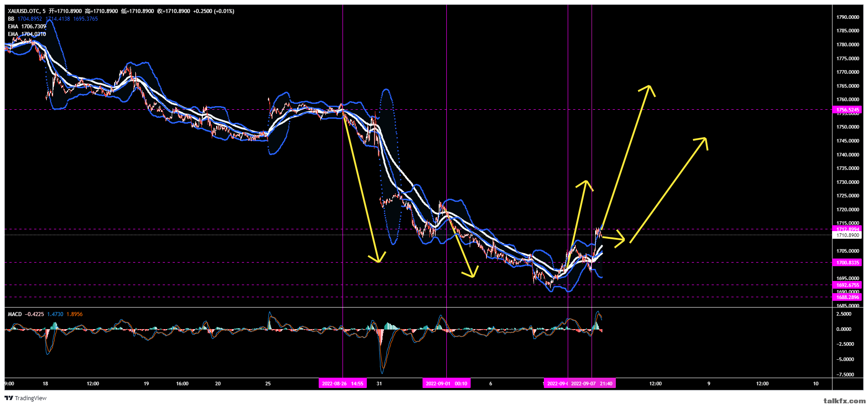The height and width of the screenshot is (406, 868).
Task: Select the 1688.2896 magenta price label
Action: click(847, 297)
